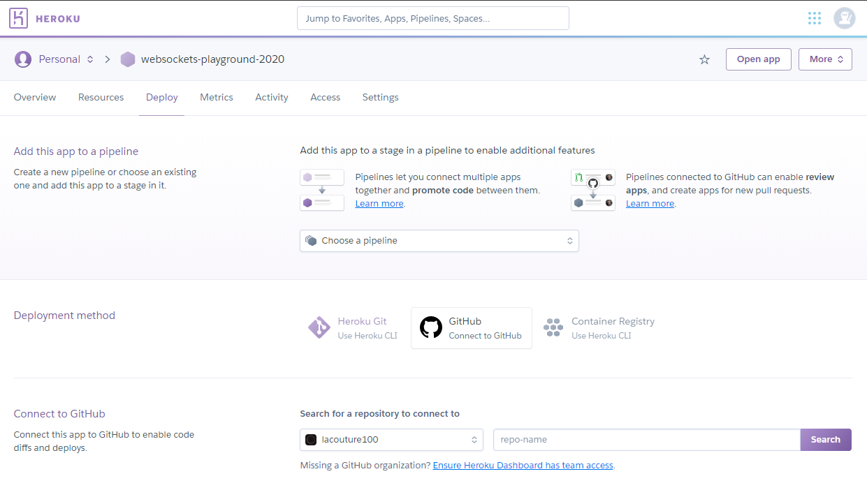Screen dimensions: 867x504
Task: Click the lacouture100 account avatar icon
Action: 312,440
